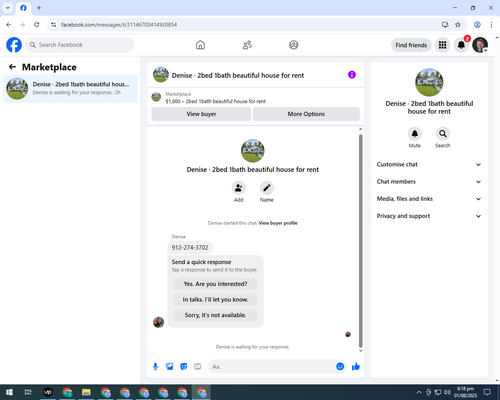Click the More Options button
Screen dimensions: 500x400
pyautogui.click(x=306, y=114)
